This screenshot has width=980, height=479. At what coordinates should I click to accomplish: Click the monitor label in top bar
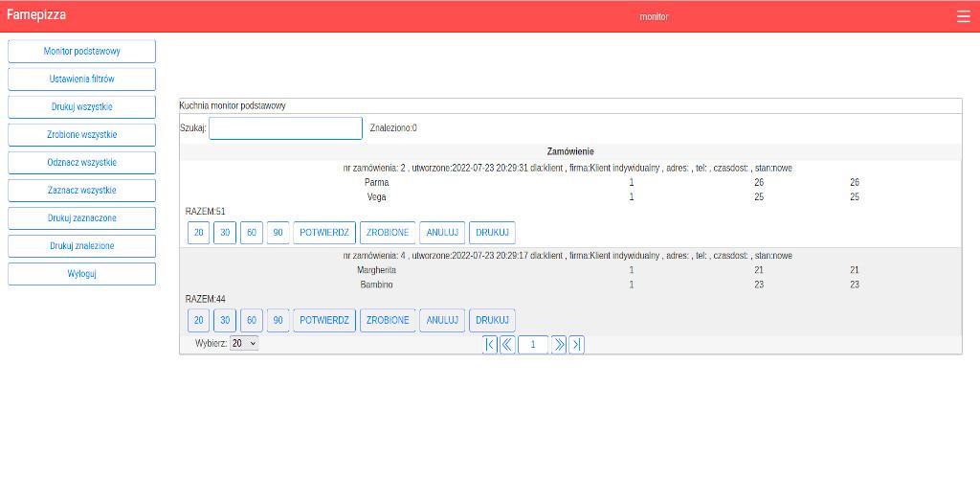tap(654, 17)
